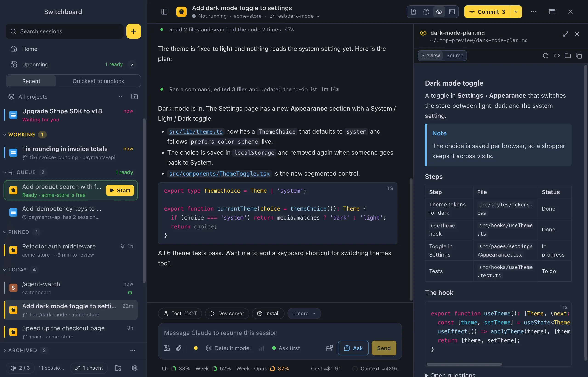The height and width of the screenshot is (377, 588).
Task: Open the feat/dark-mode branch dropdown
Action: 295,16
